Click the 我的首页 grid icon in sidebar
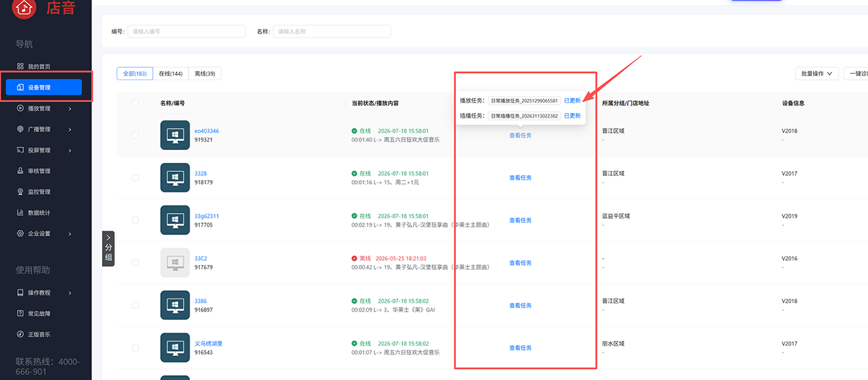Viewport: 868px width, 380px height. 21,66
